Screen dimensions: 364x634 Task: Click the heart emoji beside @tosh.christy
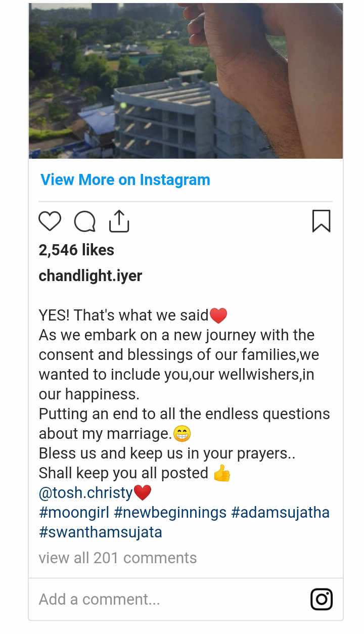(x=143, y=492)
